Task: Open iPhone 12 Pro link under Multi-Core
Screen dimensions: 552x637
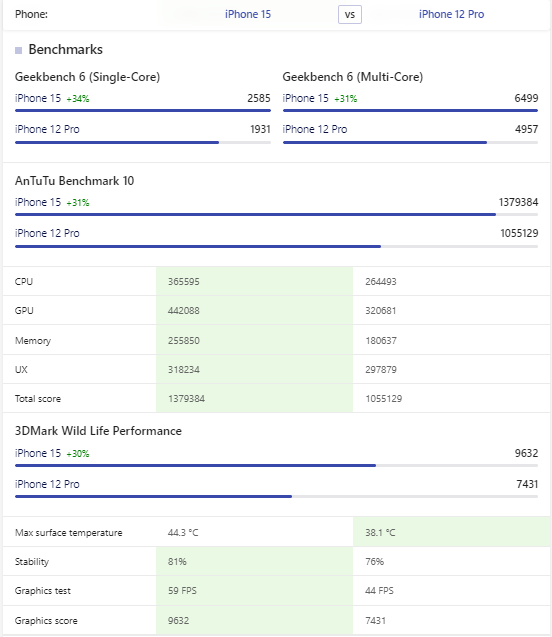Action: (x=315, y=129)
